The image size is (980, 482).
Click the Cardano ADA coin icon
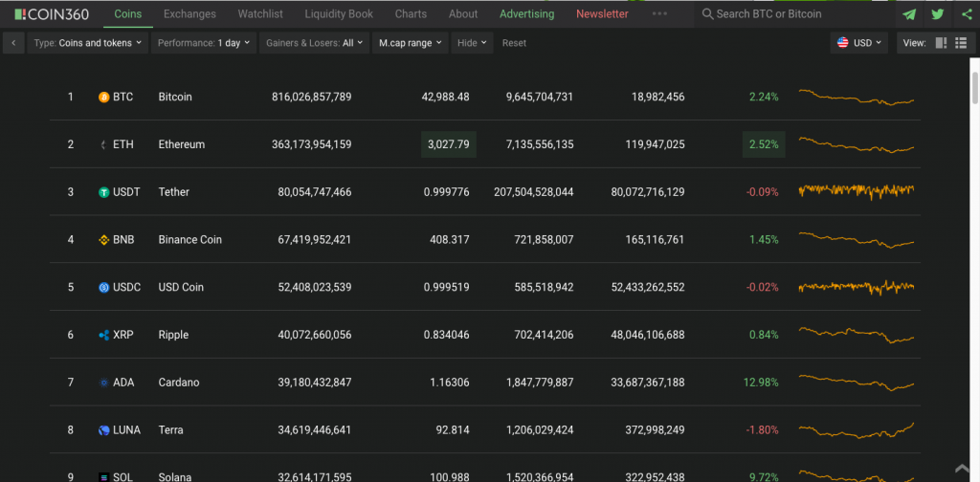click(x=103, y=383)
